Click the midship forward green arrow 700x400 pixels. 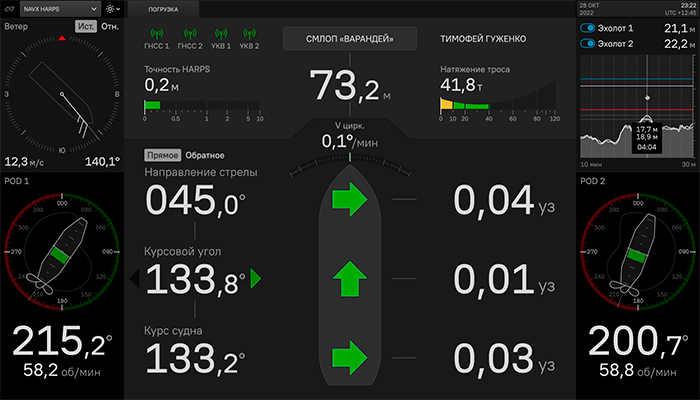tap(351, 278)
